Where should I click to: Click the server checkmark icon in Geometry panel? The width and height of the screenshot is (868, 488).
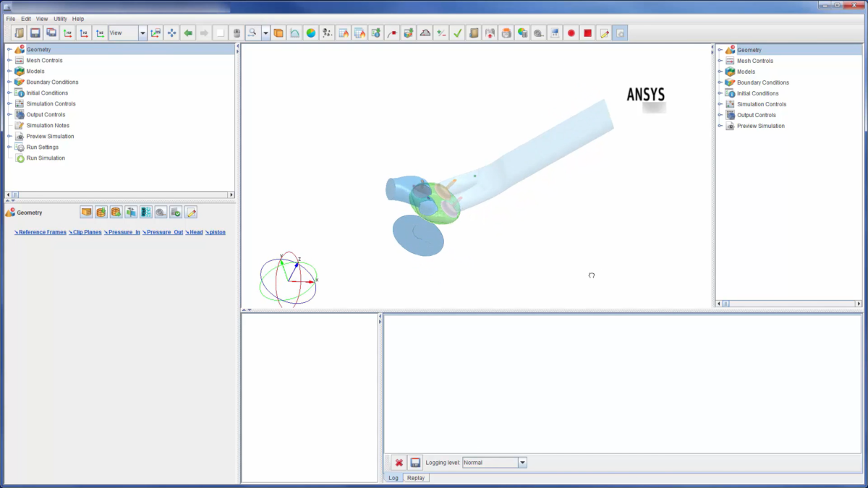176,212
